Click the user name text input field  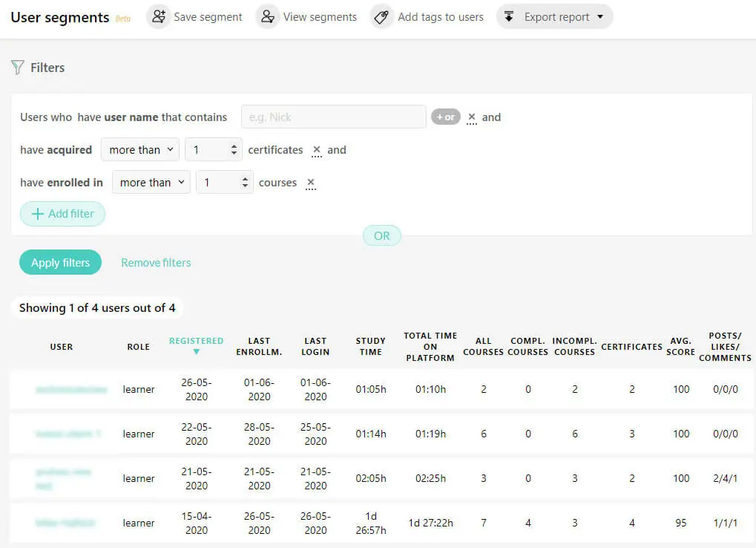click(x=333, y=117)
